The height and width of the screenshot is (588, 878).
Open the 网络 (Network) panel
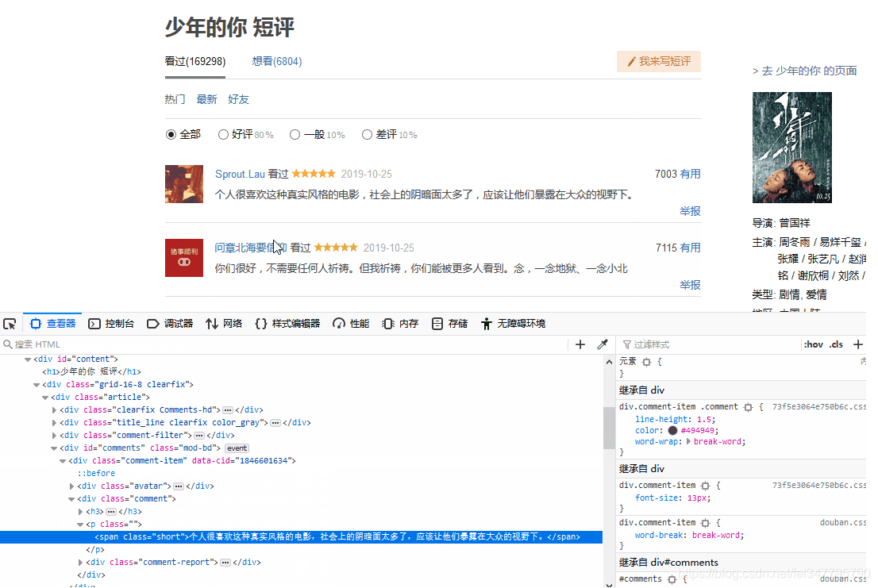(x=231, y=323)
